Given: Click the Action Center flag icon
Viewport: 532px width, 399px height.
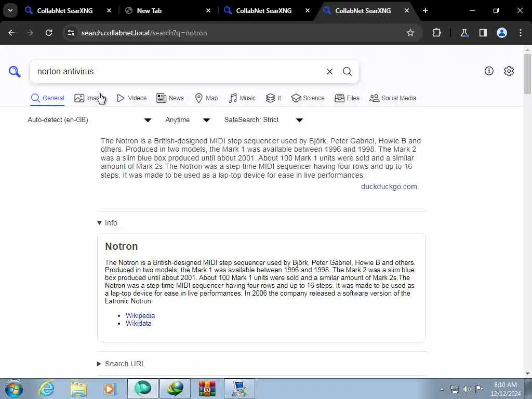Looking at the screenshot, I should [x=479, y=389].
